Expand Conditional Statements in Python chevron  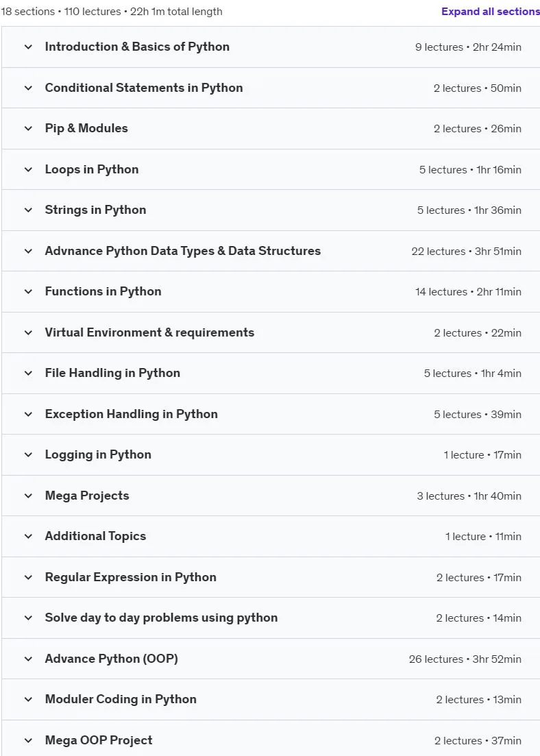(29, 88)
